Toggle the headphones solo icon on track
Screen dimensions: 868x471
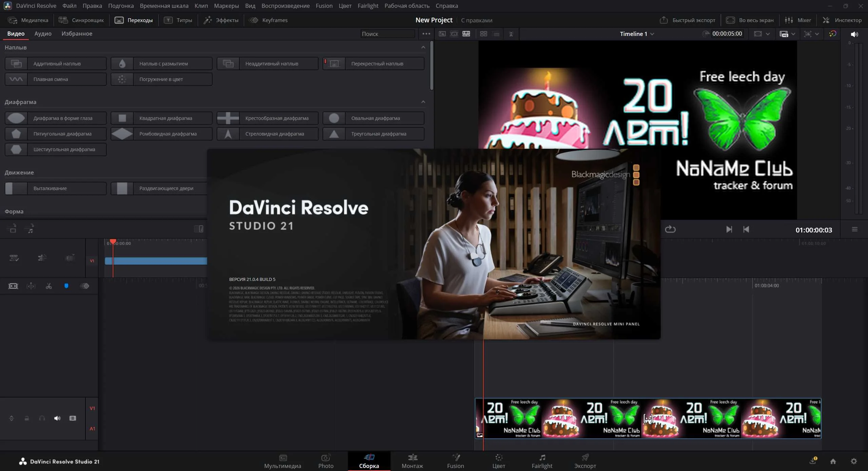(42, 418)
